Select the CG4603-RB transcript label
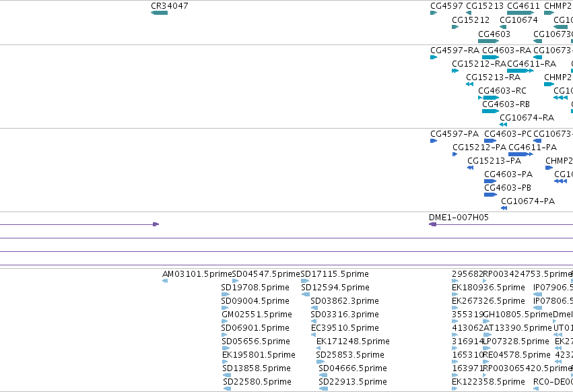Screen dimensions: 573x392 point(506,104)
